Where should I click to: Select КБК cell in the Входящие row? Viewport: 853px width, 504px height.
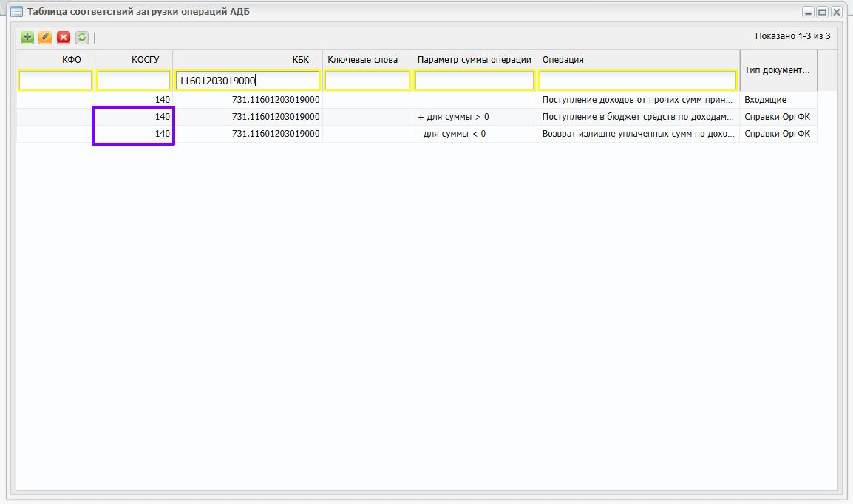click(248, 100)
